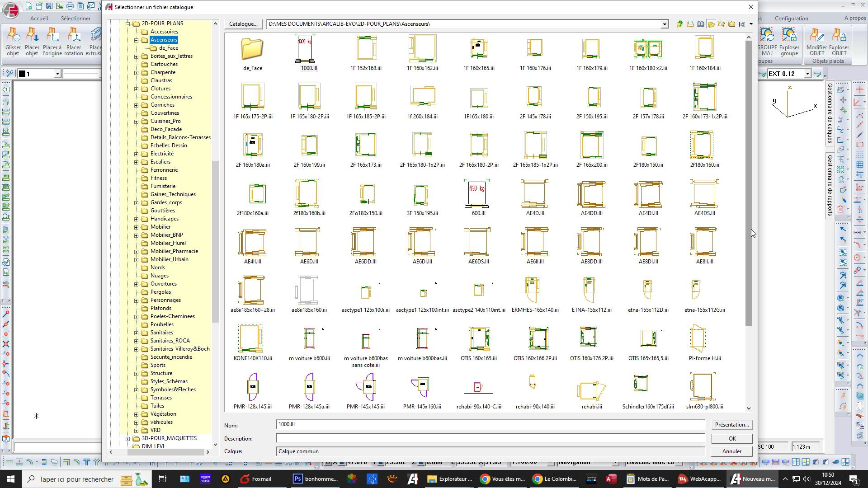Click the open-book catalogue icon
The width and height of the screenshot is (868, 488).
700,24
